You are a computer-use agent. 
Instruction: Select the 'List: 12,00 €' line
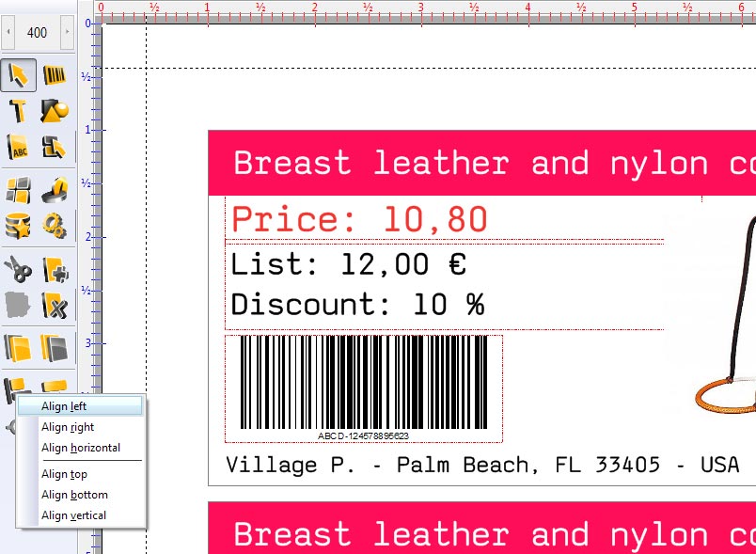tap(349, 264)
